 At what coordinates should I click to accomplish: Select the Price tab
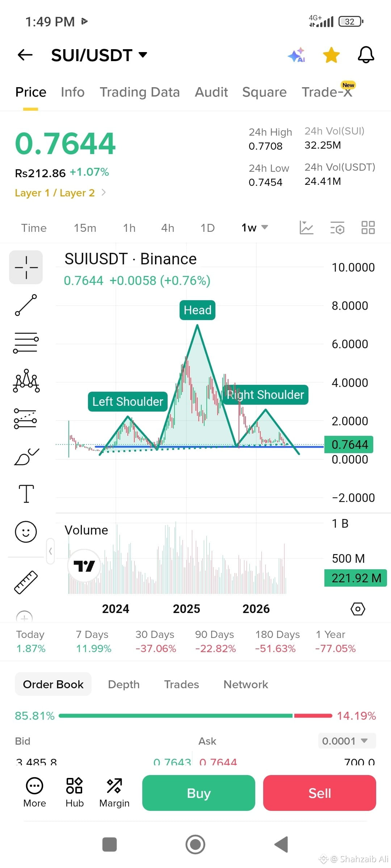tap(31, 92)
